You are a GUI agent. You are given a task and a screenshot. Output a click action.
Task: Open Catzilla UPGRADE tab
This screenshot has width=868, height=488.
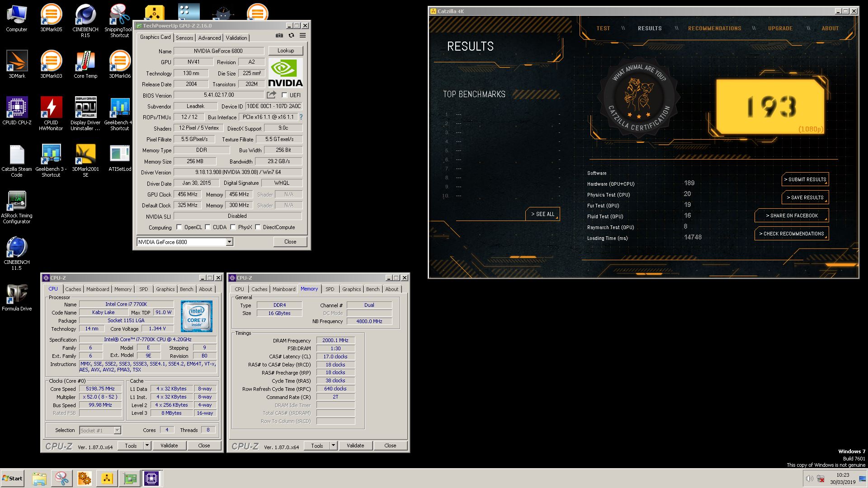click(780, 28)
